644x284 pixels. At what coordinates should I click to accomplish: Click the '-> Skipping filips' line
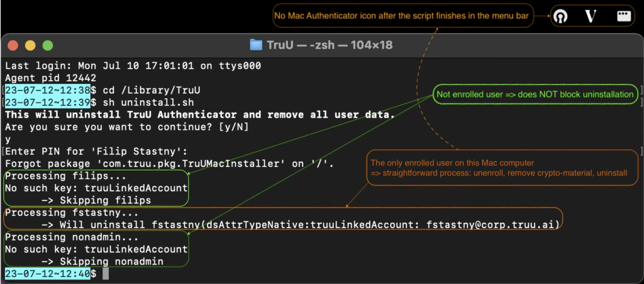[x=96, y=201]
